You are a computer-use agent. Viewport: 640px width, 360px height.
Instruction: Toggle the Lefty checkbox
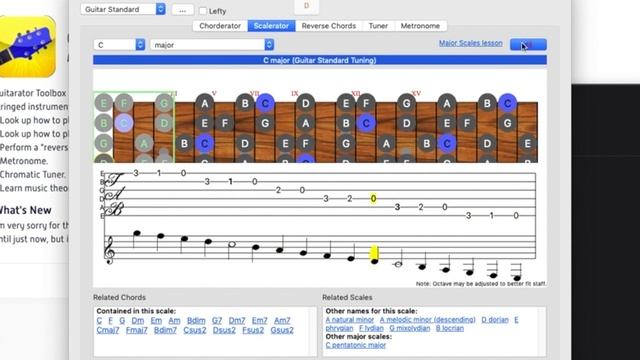click(x=203, y=11)
